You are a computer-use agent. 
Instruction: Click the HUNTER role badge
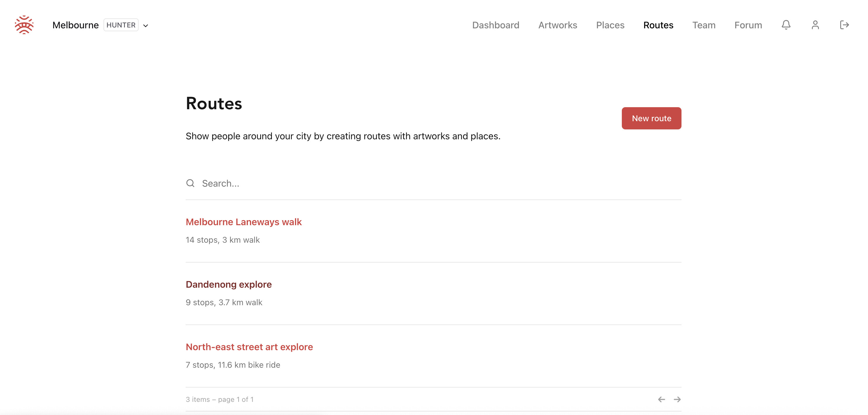pos(121,25)
